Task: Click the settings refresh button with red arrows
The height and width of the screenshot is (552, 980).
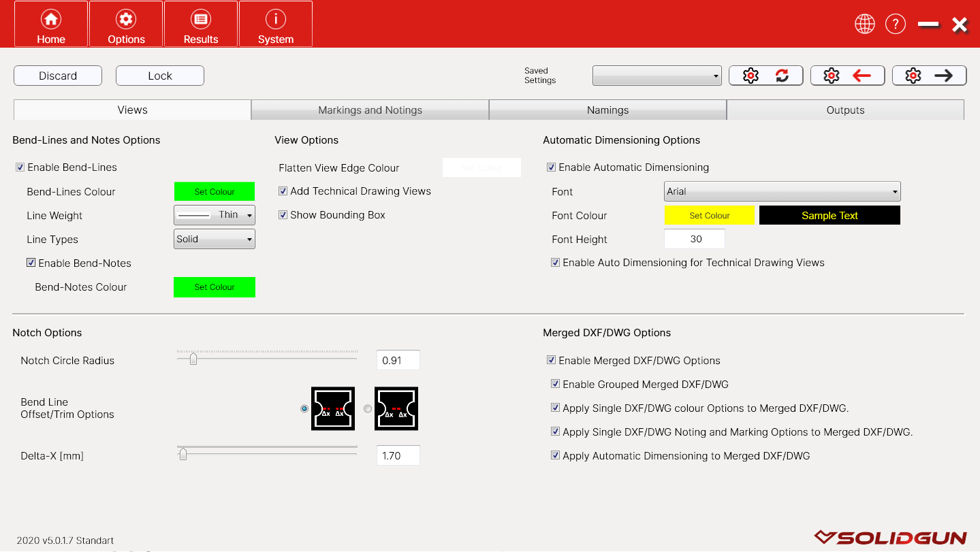Action: click(x=766, y=76)
